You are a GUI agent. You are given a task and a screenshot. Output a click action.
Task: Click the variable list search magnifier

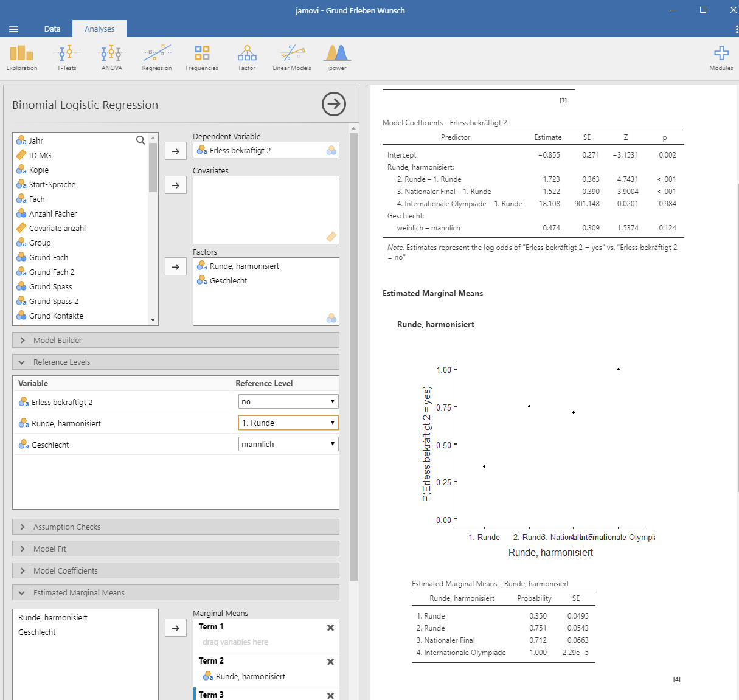(x=141, y=140)
